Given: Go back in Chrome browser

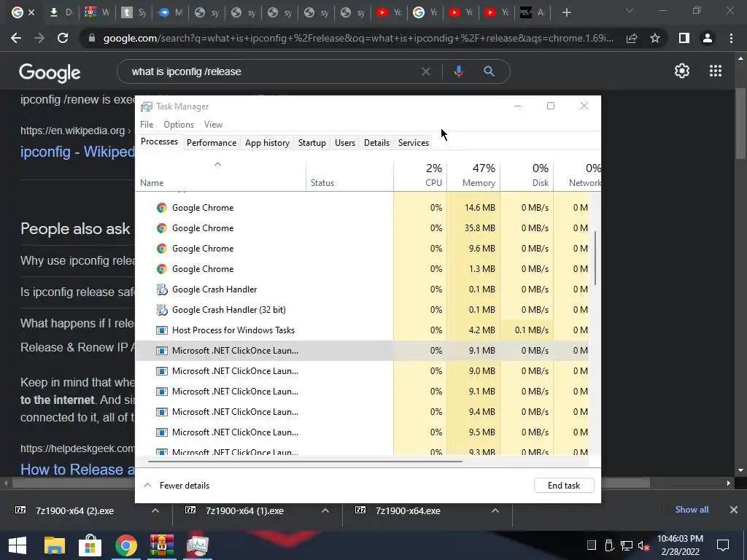Looking at the screenshot, I should (16, 38).
